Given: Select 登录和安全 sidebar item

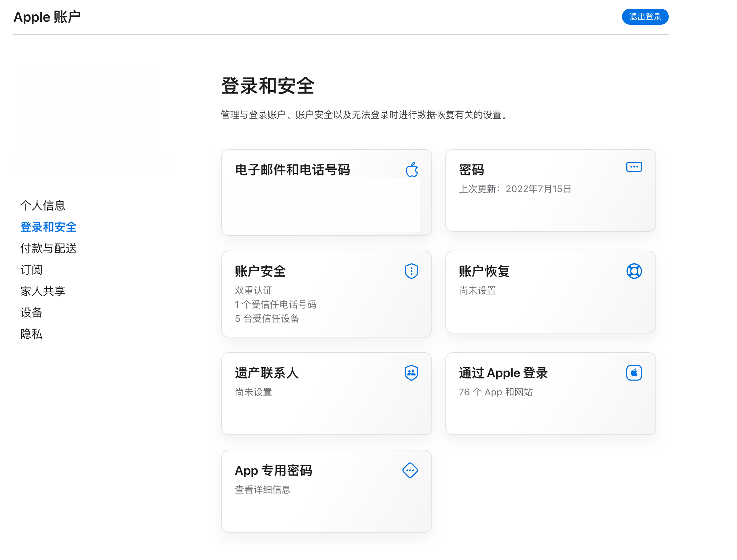Looking at the screenshot, I should coord(48,227).
